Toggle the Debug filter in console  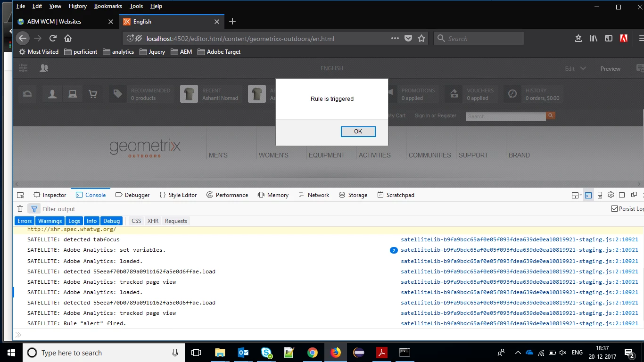point(112,221)
